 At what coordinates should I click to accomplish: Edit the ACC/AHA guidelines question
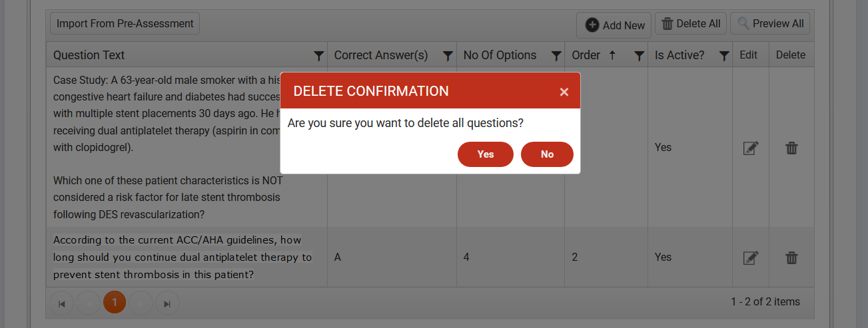(751, 257)
